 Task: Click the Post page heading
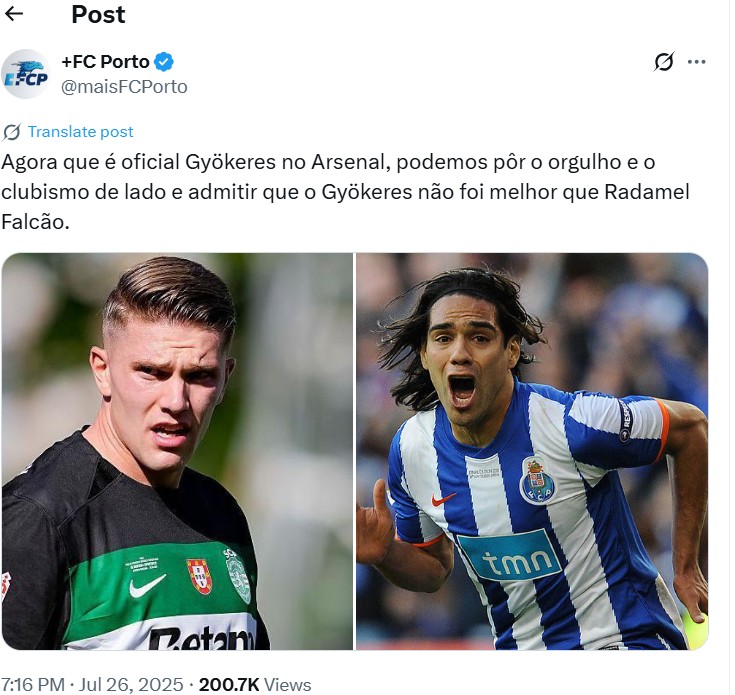pos(98,14)
